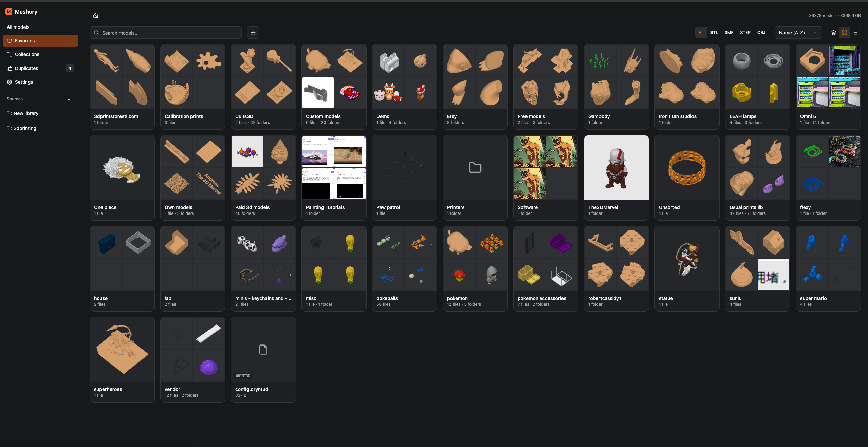Open the Painting Tutorials folder
Screen dimensions: 868x447
click(x=334, y=178)
